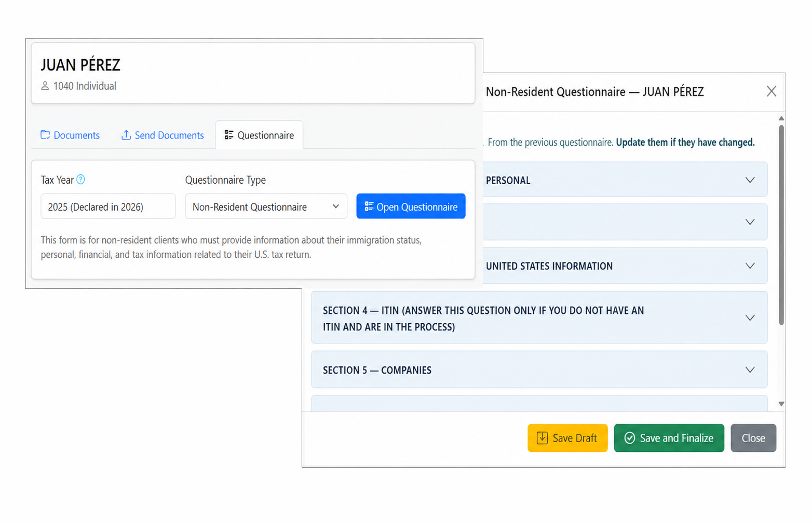Save the questionnaire as draft

567,438
